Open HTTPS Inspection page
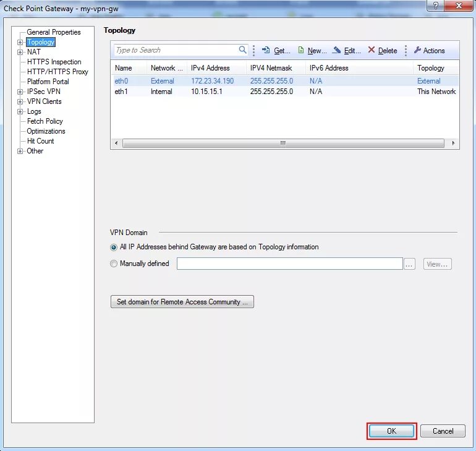Screen dimensions: 476x451 click(54, 62)
